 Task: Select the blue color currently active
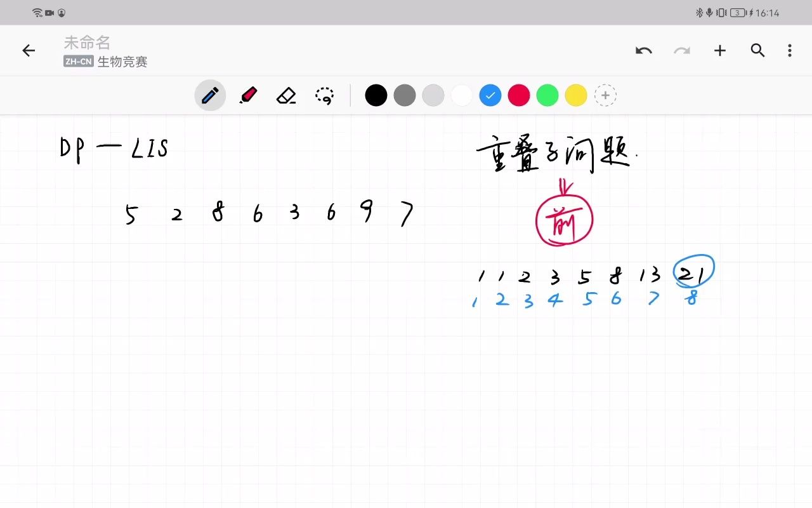pyautogui.click(x=490, y=95)
